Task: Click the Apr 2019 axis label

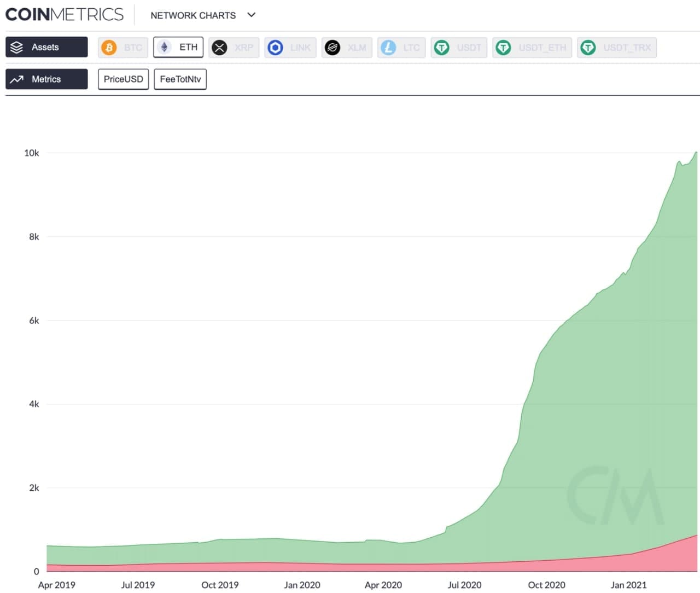Action: coord(57,585)
